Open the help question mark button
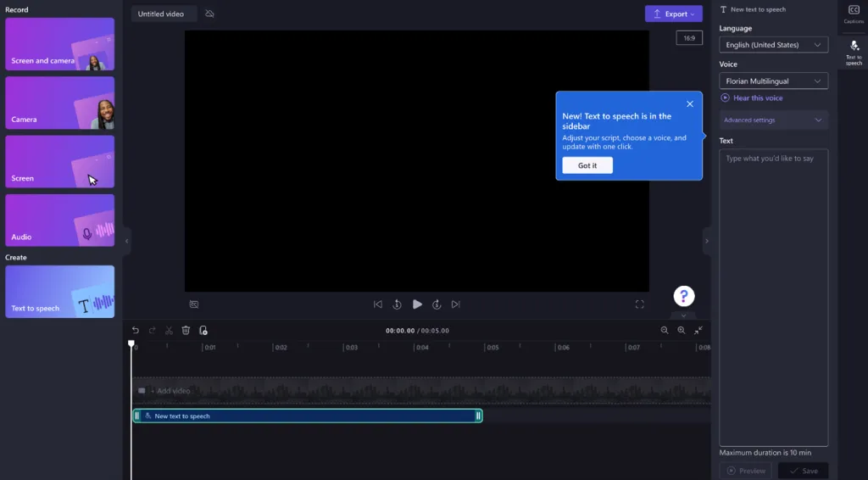The width and height of the screenshot is (868, 480). 684,296
